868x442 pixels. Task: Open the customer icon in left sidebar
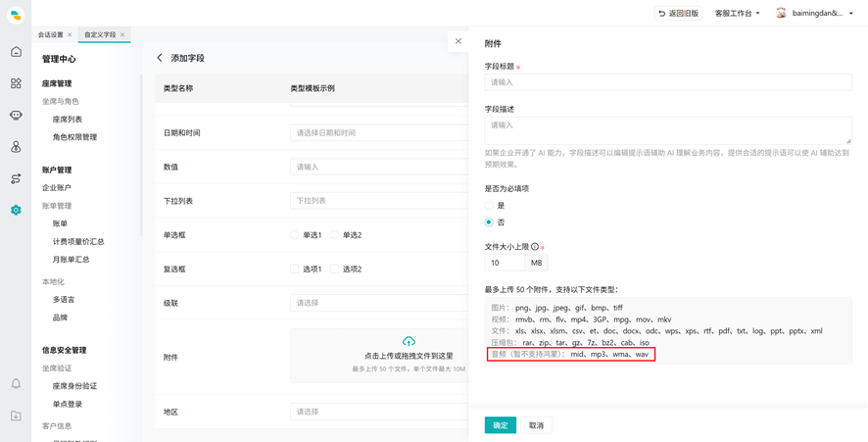(16, 147)
